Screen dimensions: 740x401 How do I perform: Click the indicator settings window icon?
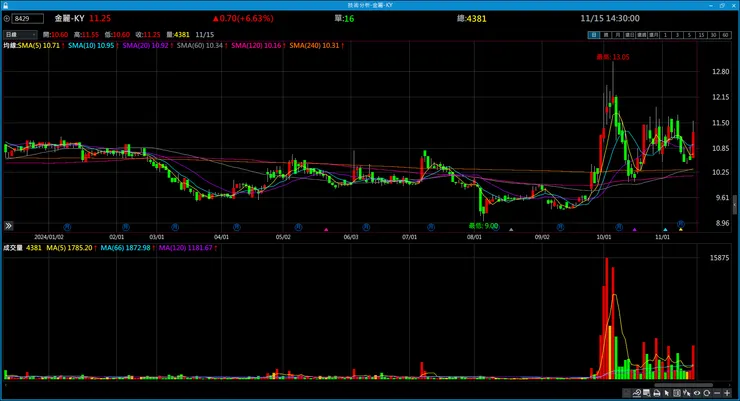click(x=647, y=393)
